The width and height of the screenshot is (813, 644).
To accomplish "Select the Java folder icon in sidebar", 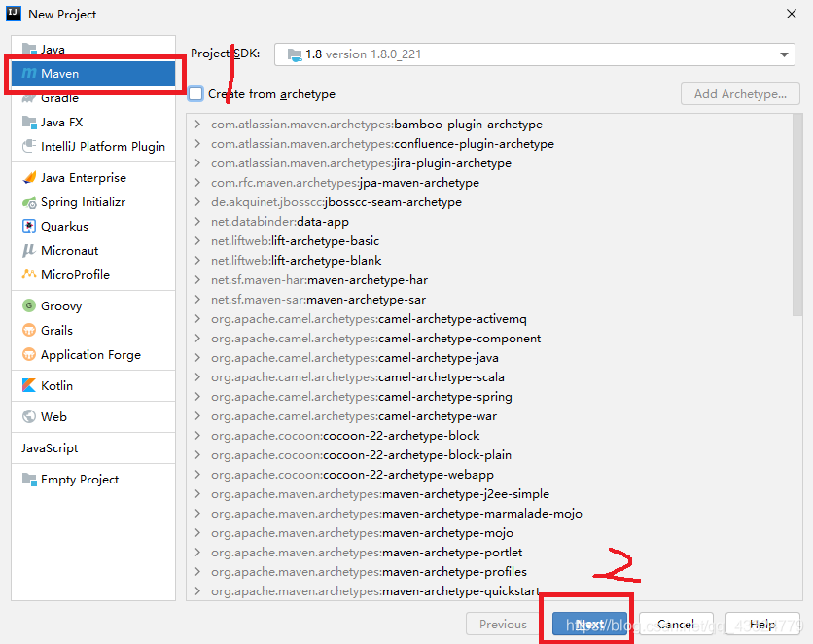I will 29,49.
